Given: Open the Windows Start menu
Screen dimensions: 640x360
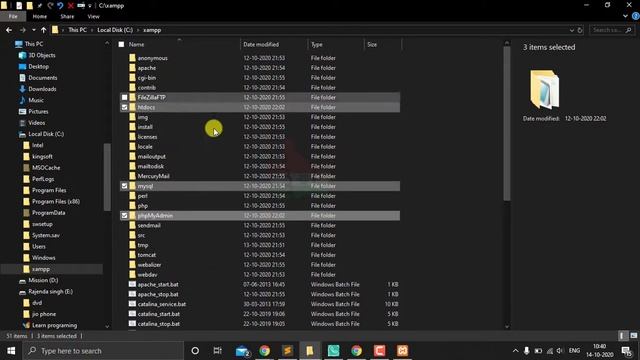Looking at the screenshot, I should click(11, 351).
